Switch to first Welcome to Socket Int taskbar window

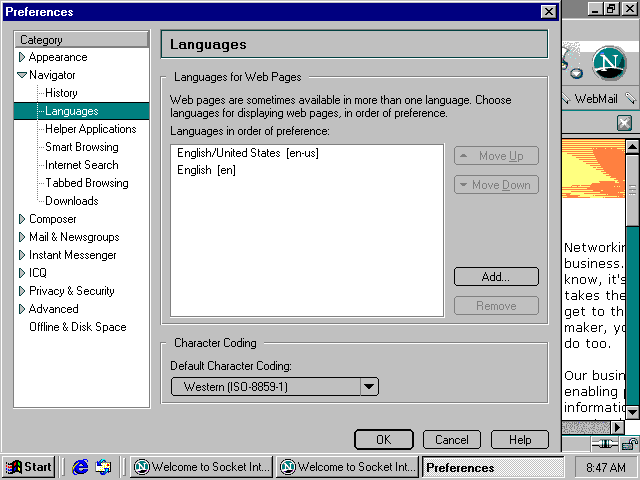tap(202, 467)
